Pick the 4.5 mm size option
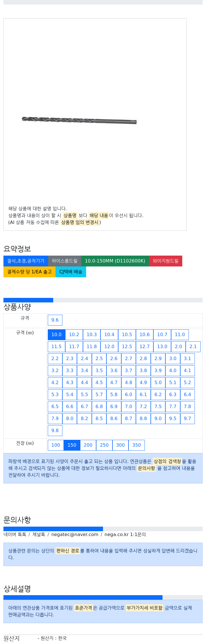Image resolution: width=206 pixels, height=644 pixels. tap(99, 382)
